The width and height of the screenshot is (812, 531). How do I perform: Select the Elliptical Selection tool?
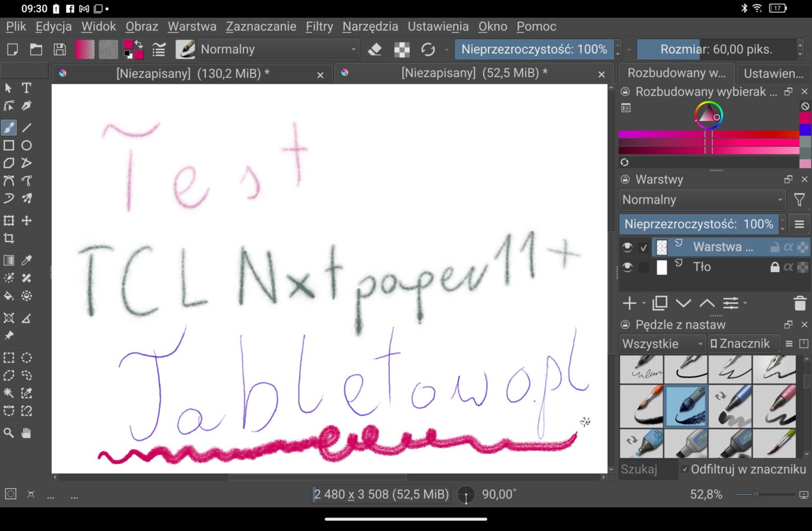[x=27, y=358]
